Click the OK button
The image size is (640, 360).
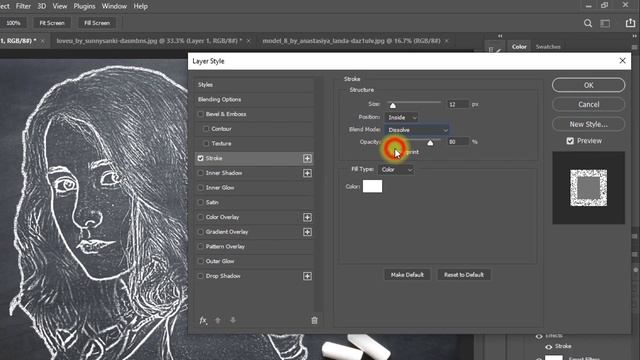[x=588, y=85]
